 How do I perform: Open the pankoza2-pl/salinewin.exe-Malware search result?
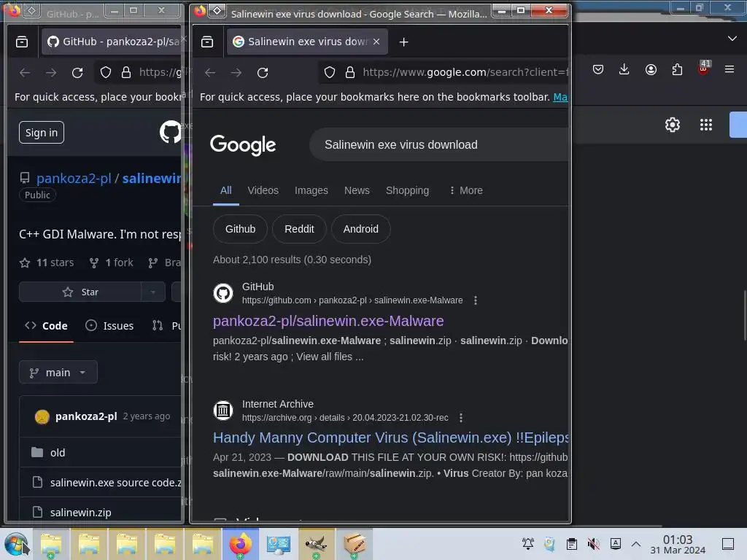(x=328, y=321)
